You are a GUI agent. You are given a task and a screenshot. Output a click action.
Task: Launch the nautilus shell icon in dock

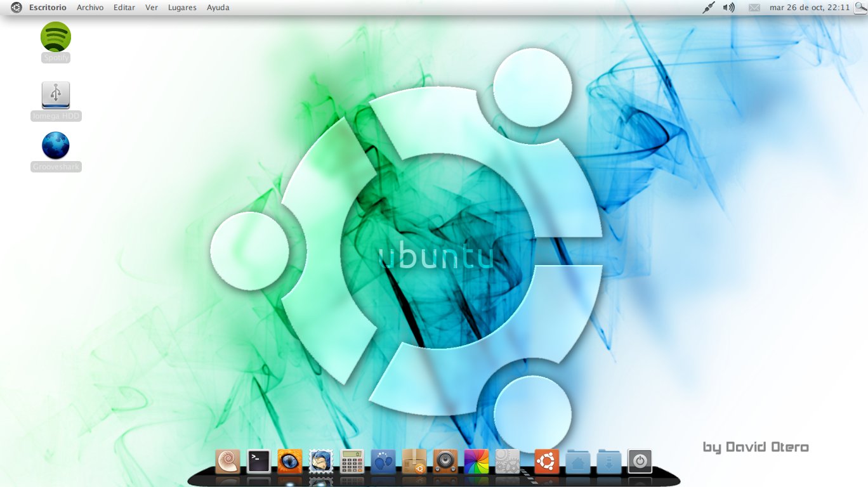228,462
